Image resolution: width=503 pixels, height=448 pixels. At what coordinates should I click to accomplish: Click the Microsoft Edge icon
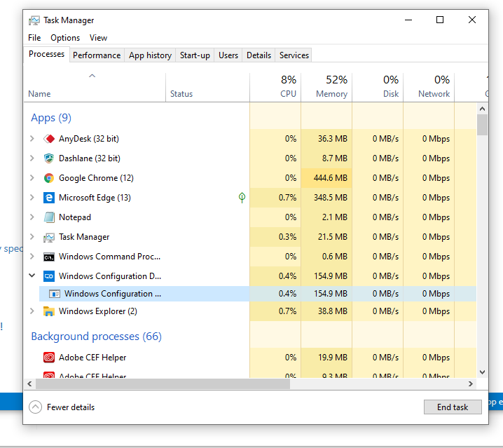click(49, 198)
